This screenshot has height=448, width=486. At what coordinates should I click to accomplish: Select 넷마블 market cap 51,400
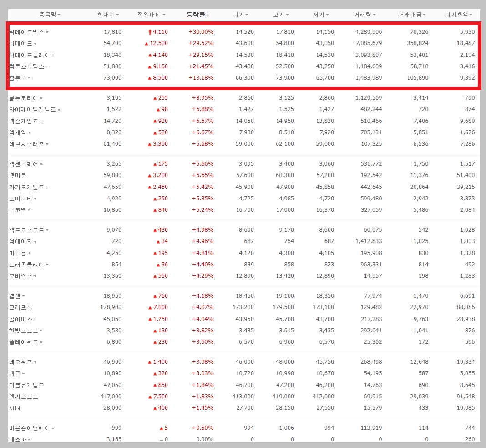[466, 175]
